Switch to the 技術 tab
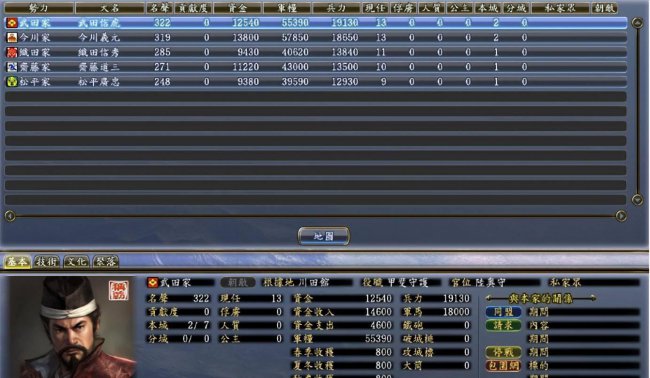Screen dimensions: 650x378 click(47, 262)
